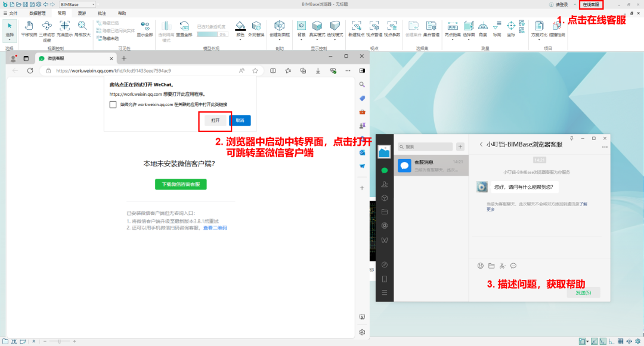Open browser sidebar settings gear
The width and height of the screenshot is (644, 346).
[x=362, y=332]
